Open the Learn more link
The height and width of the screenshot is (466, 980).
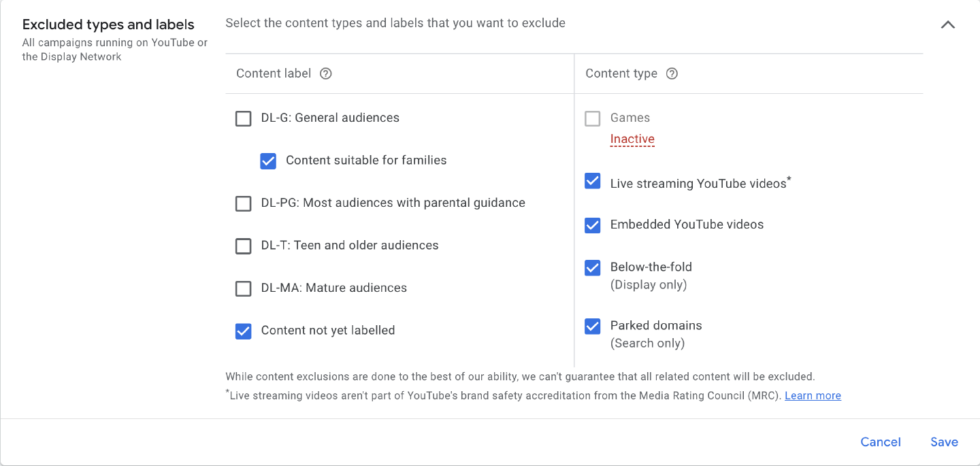pos(813,395)
